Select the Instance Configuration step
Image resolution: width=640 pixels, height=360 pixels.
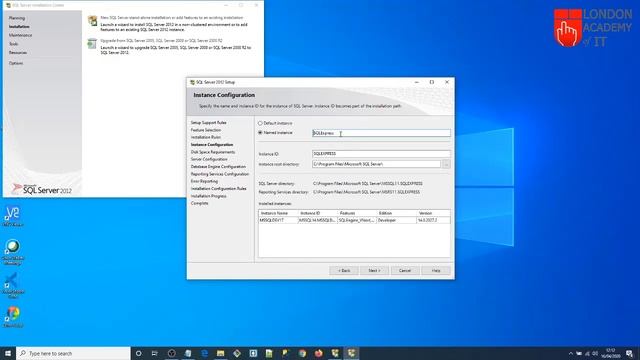click(212, 144)
